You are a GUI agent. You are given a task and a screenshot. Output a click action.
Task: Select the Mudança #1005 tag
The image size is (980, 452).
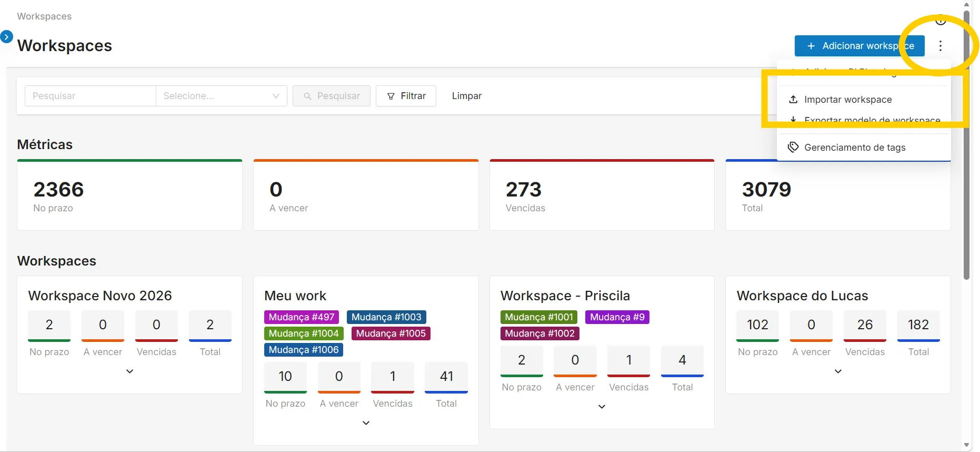click(391, 333)
